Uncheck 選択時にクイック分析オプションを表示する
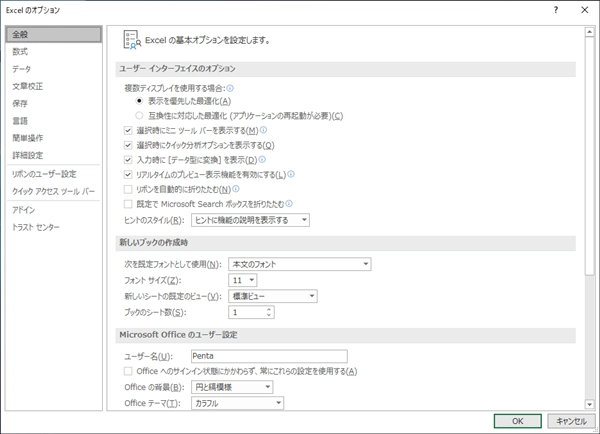Screen dimensions: 600x434 [x=128, y=145]
